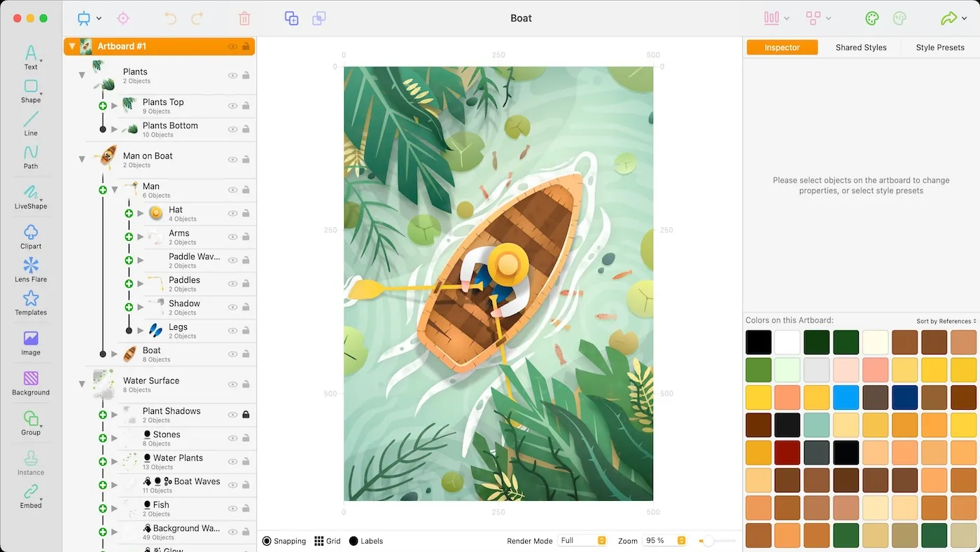Toggle the Grid display
Image resolution: width=980 pixels, height=552 pixels.
point(327,541)
